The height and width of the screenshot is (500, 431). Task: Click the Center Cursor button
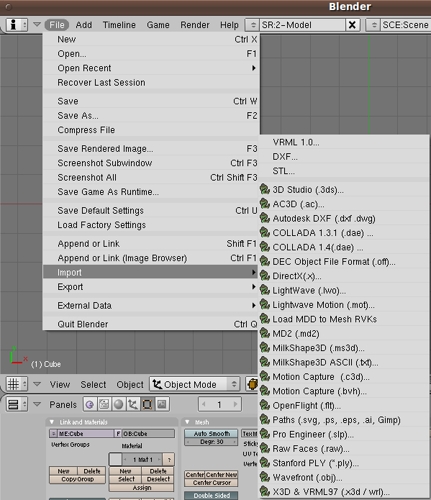(211, 482)
